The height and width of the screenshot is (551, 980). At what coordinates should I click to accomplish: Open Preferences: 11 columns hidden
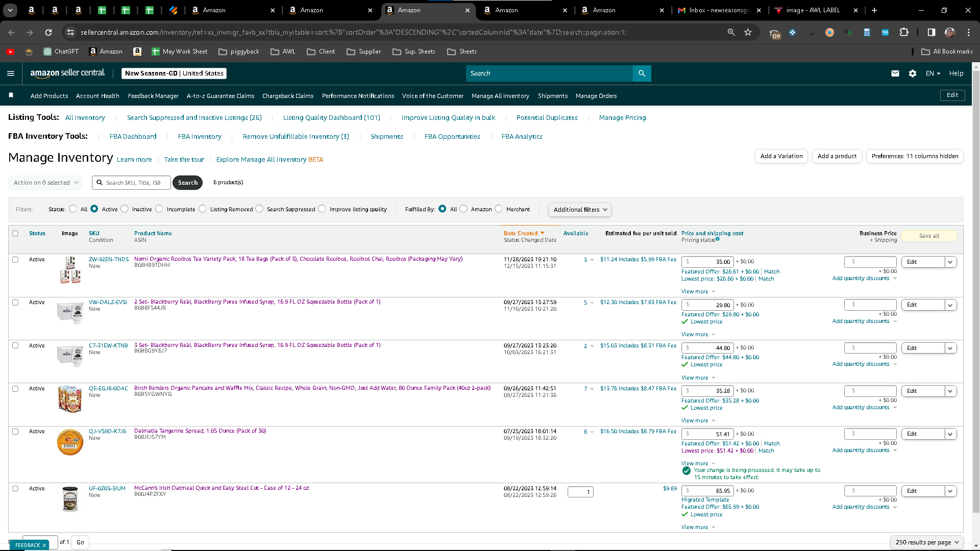tap(915, 156)
